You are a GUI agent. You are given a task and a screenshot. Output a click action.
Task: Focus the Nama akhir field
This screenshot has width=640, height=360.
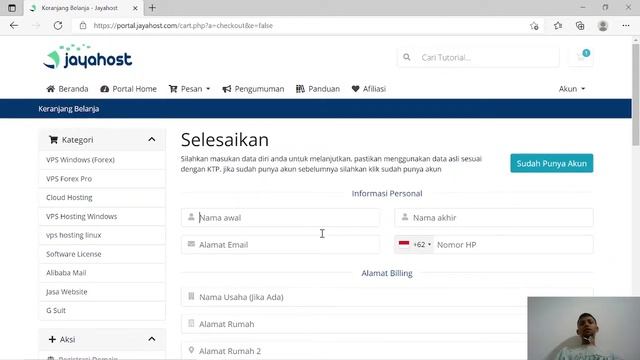click(x=494, y=218)
